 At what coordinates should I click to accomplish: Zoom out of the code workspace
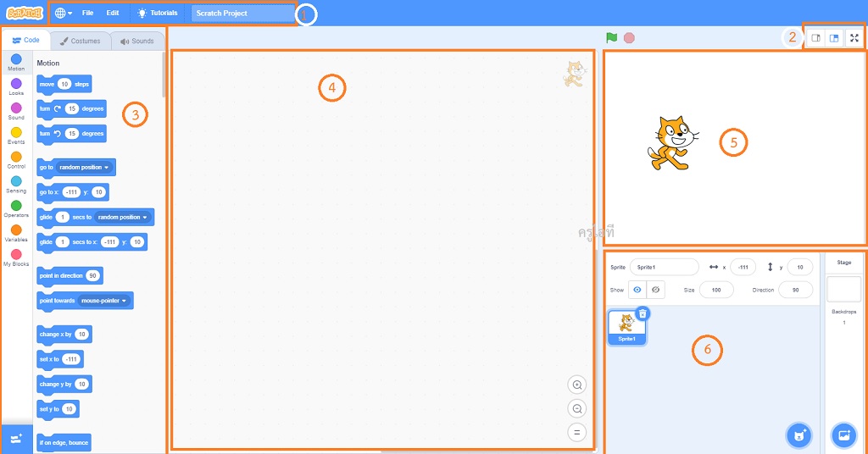(577, 408)
